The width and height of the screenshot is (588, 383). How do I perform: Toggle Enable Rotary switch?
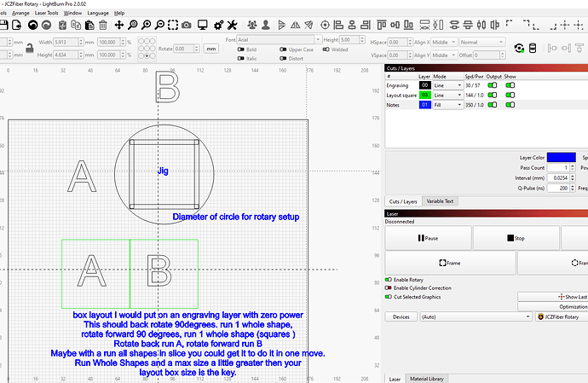point(389,280)
